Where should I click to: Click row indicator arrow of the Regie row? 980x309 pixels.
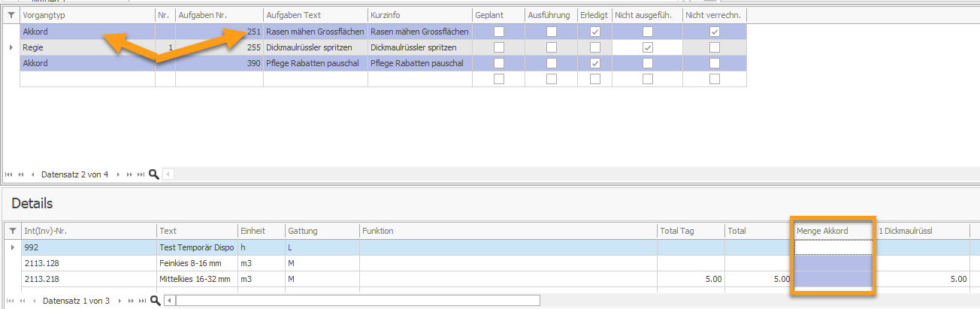(x=10, y=47)
